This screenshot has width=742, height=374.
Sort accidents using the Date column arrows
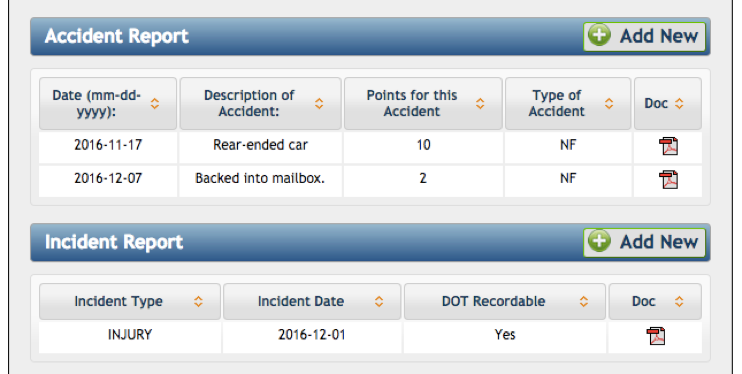pyautogui.click(x=155, y=104)
